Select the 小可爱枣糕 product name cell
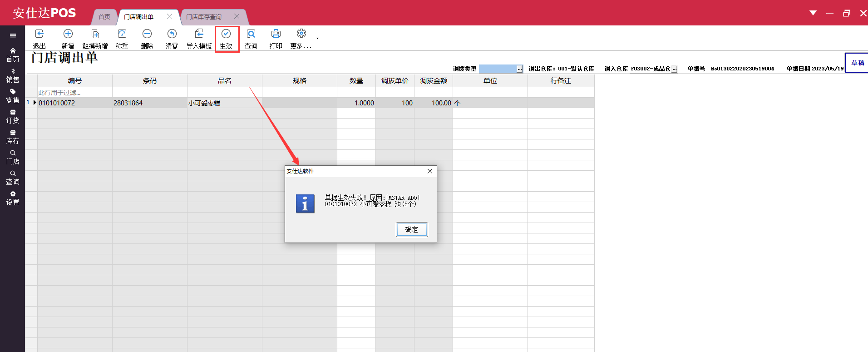 (225, 103)
